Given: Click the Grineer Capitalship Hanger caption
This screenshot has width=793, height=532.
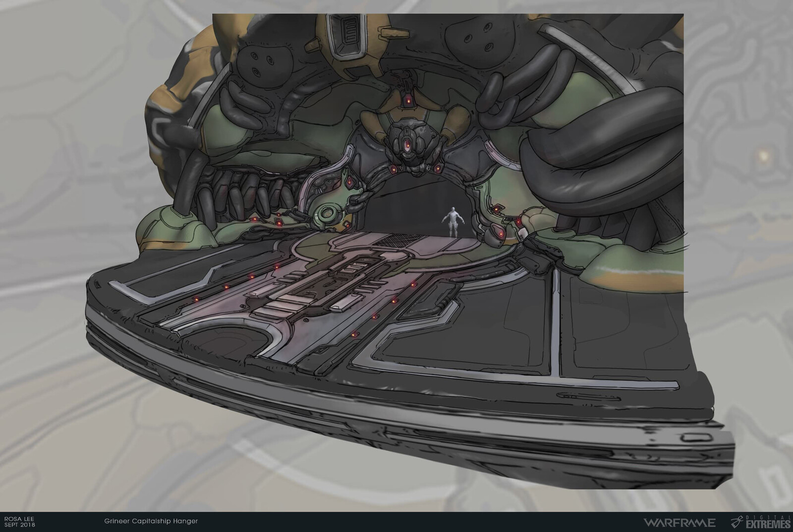Looking at the screenshot, I should point(152,521).
